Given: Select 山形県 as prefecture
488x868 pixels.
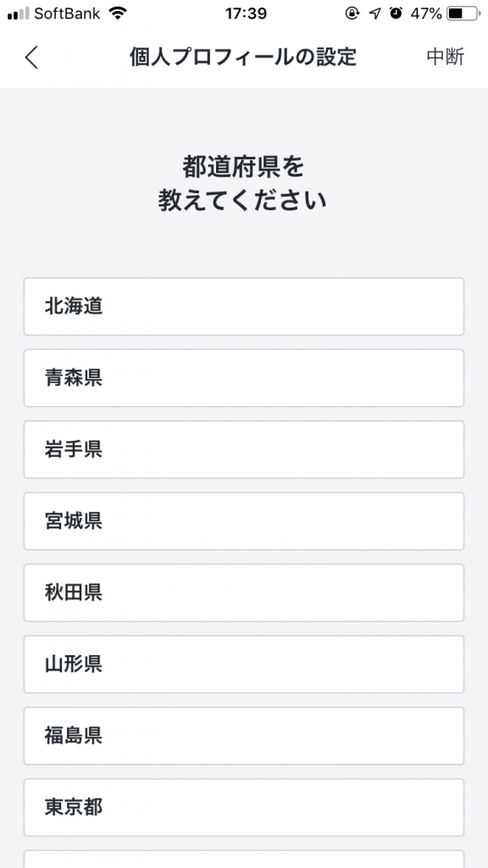Looking at the screenshot, I should [x=244, y=665].
